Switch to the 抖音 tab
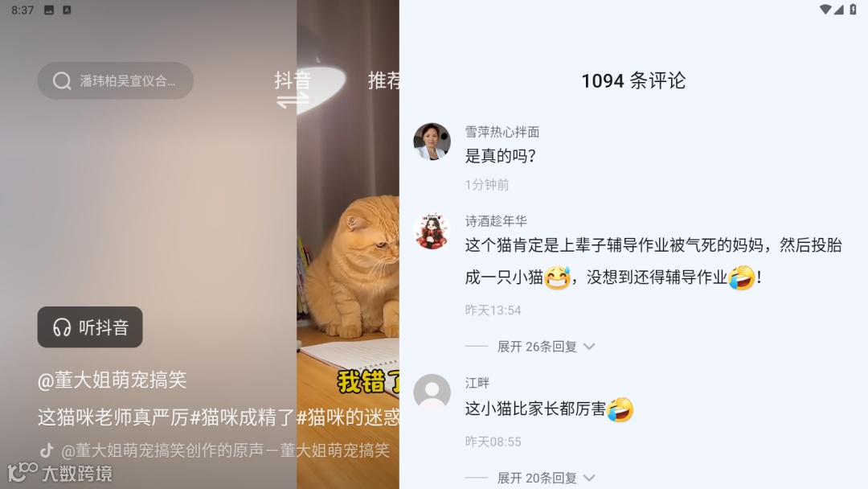Viewport: 868px width, 489px height. click(x=293, y=81)
